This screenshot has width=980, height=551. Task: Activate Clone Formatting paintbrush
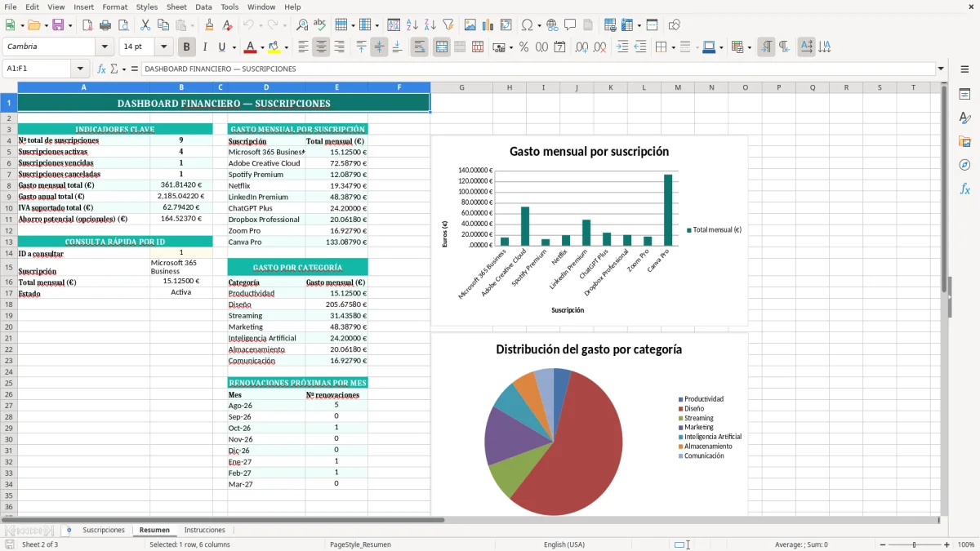(x=209, y=25)
